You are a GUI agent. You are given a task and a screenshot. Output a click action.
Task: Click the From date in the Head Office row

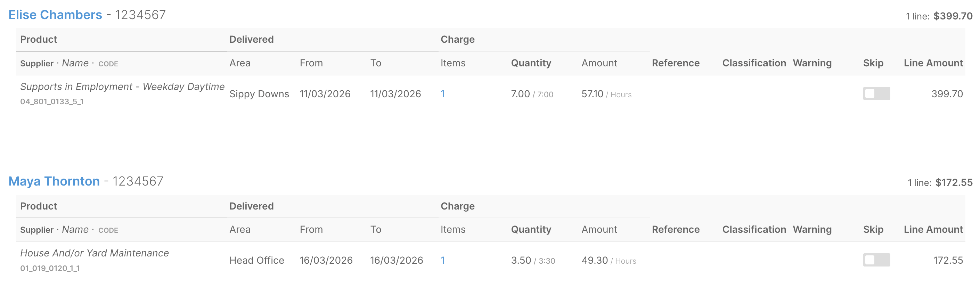[x=326, y=260]
